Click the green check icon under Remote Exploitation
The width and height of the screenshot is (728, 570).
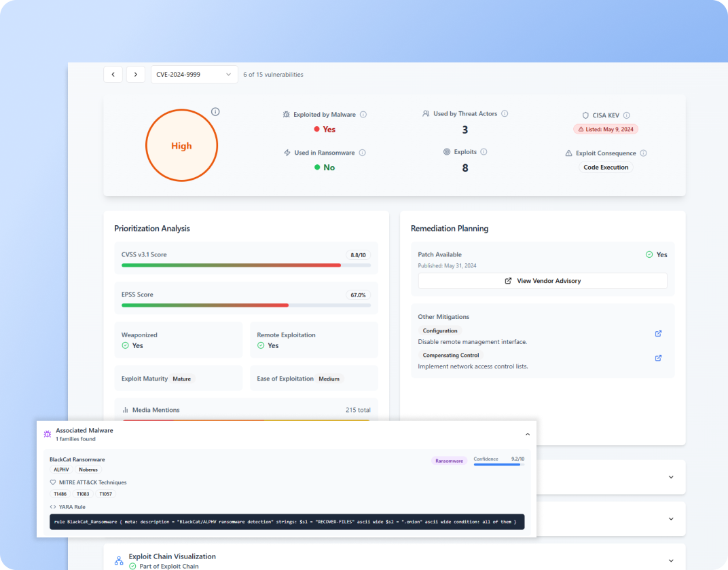click(x=261, y=345)
